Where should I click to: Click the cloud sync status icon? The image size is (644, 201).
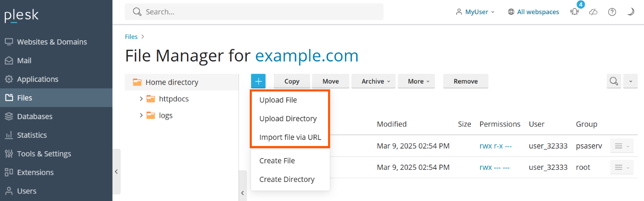[593, 12]
